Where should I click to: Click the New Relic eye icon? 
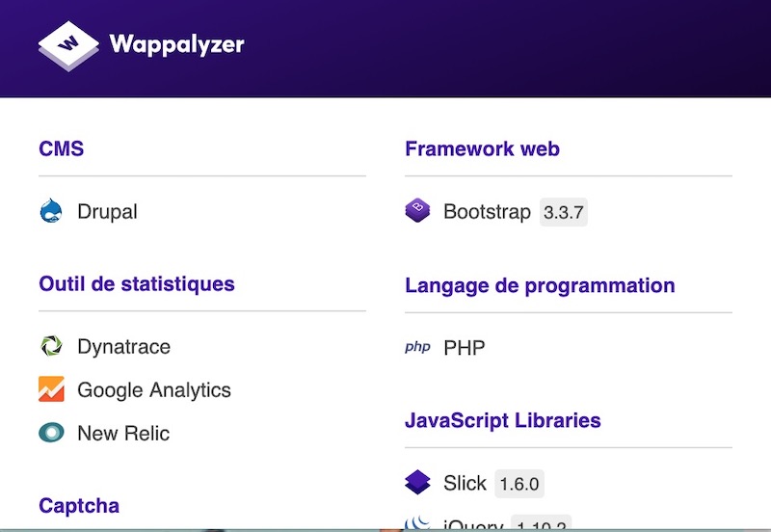click(51, 433)
